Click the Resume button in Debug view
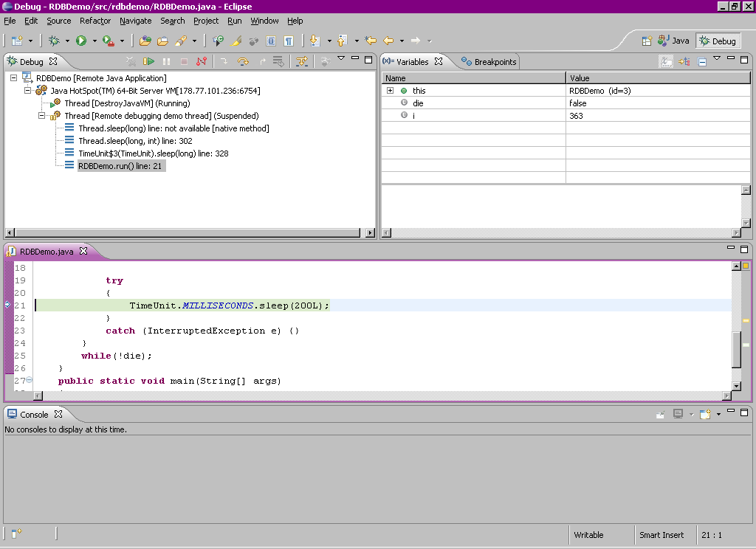 point(149,62)
